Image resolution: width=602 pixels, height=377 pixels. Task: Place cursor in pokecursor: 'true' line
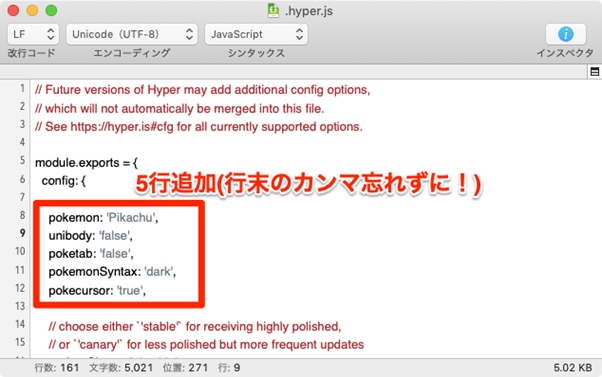[97, 291]
